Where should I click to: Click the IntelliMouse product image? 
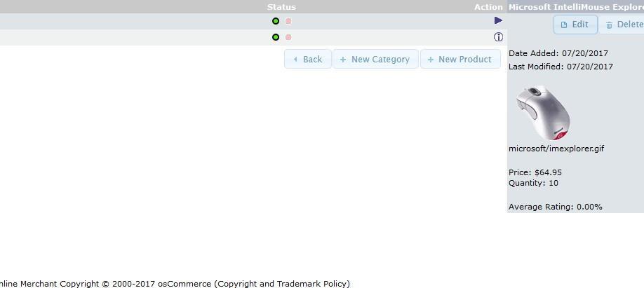(x=543, y=113)
